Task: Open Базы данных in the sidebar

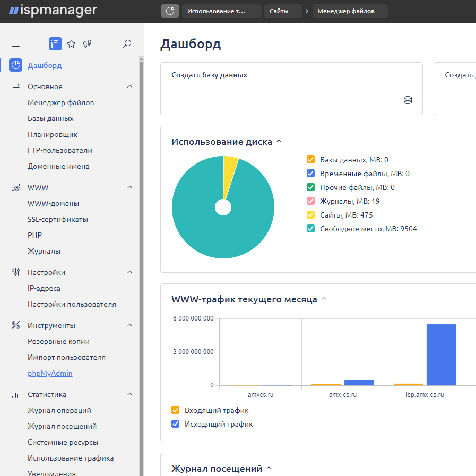Action: click(50, 118)
